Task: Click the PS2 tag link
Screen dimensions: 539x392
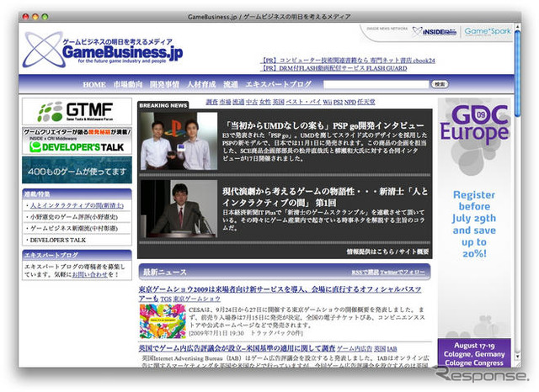Action: click(x=339, y=102)
